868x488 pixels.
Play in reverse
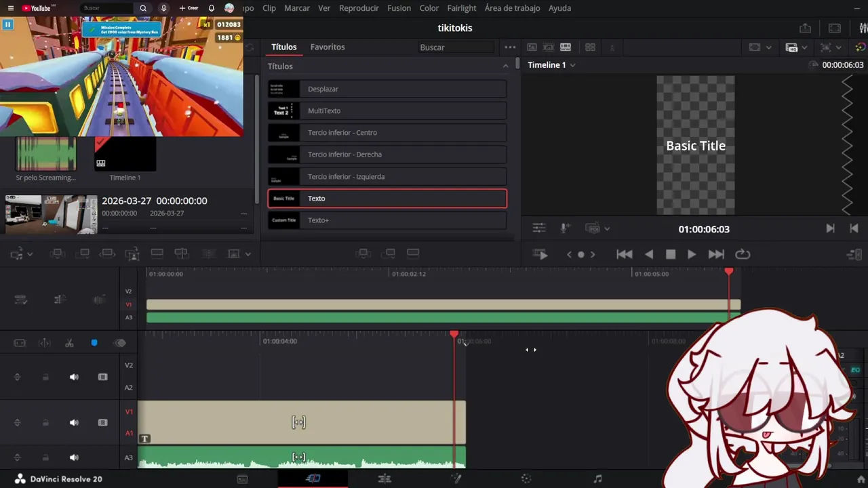(x=649, y=254)
